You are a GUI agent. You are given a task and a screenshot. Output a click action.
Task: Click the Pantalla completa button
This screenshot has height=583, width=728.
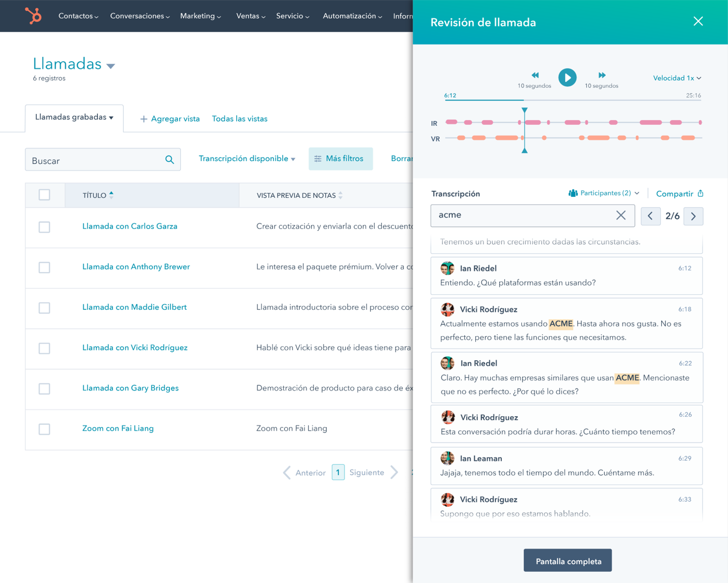568,560
